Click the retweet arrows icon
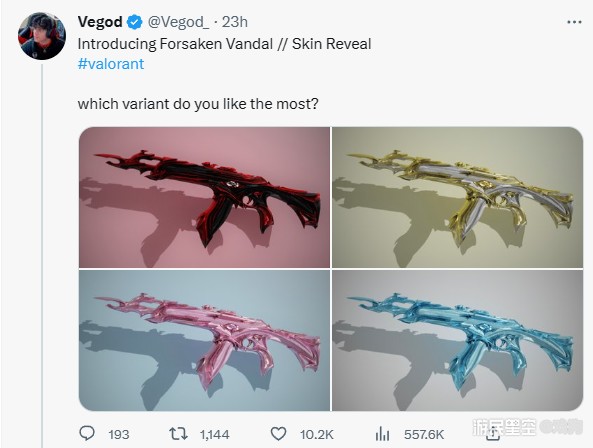Image resolution: width=593 pixels, height=448 pixels. pos(178,434)
